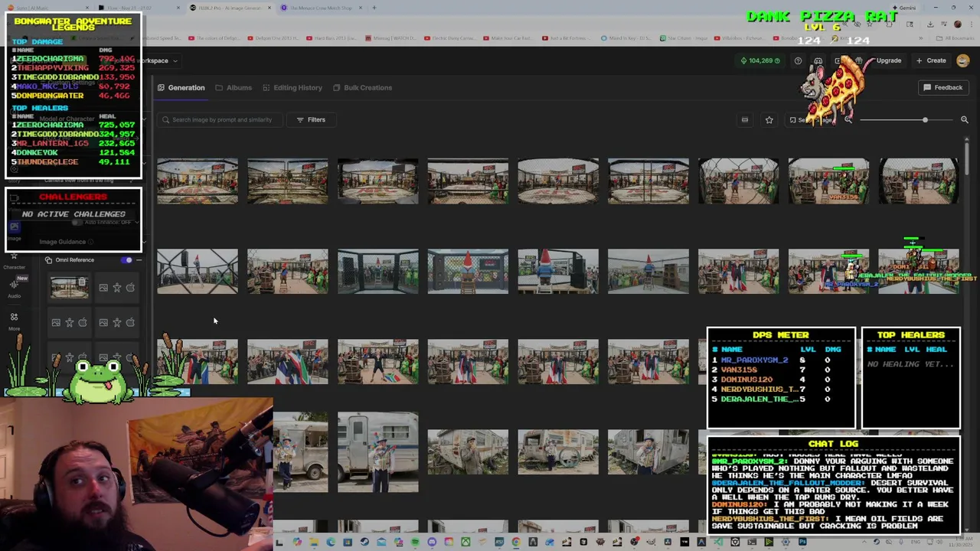Click the Upgrade button
The height and width of the screenshot is (551, 980).
click(888, 60)
